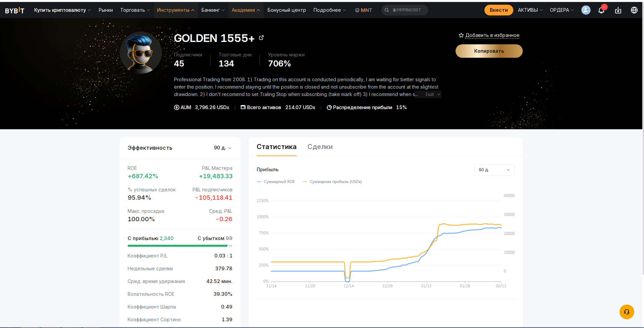Click the share icon next to GOLDEN 1555+
This screenshot has width=644, height=328.
coord(261,38)
